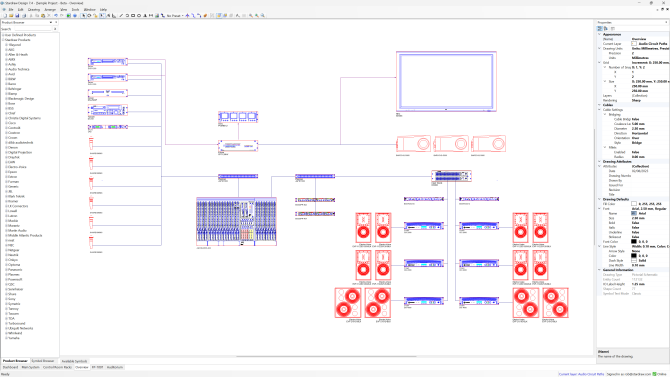The width and height of the screenshot is (670, 377).
Task: Open the new document icon
Action: tap(5, 15)
